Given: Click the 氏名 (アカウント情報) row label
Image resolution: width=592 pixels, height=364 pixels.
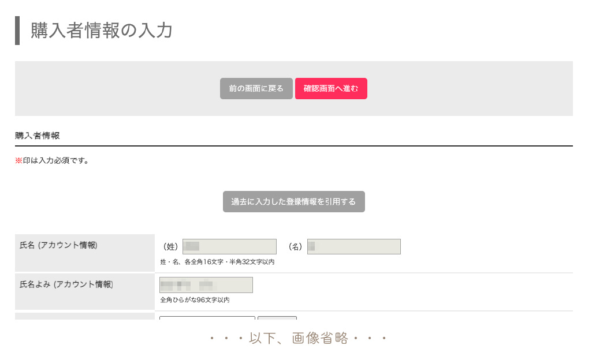Looking at the screenshot, I should tap(58, 245).
